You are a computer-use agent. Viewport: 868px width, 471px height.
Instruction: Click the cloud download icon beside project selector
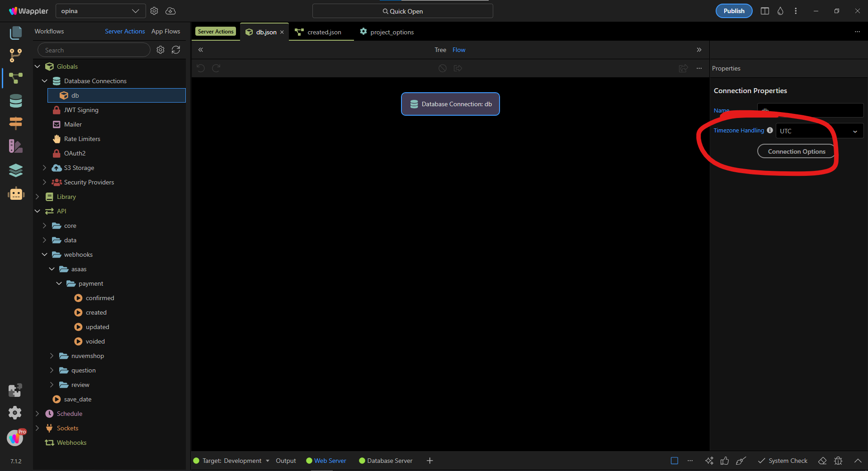[x=170, y=11]
